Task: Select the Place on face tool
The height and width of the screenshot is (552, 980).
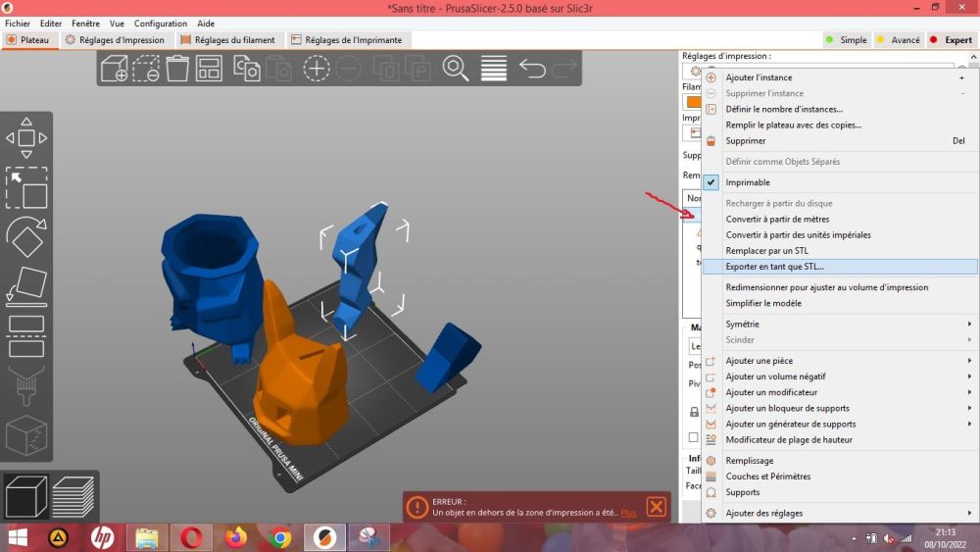Action: [26, 286]
